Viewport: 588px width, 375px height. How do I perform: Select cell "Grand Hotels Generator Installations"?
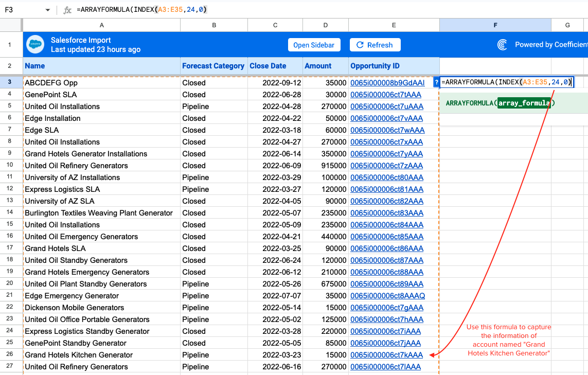point(102,154)
